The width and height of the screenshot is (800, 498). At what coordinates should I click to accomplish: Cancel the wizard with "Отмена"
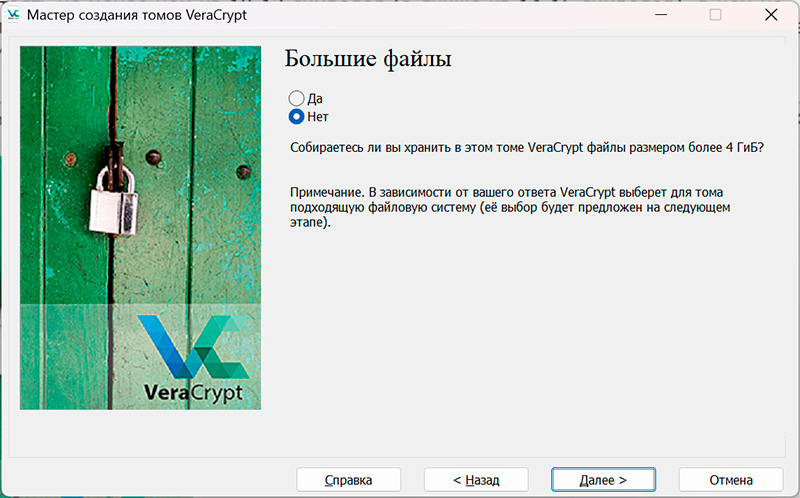click(730, 480)
